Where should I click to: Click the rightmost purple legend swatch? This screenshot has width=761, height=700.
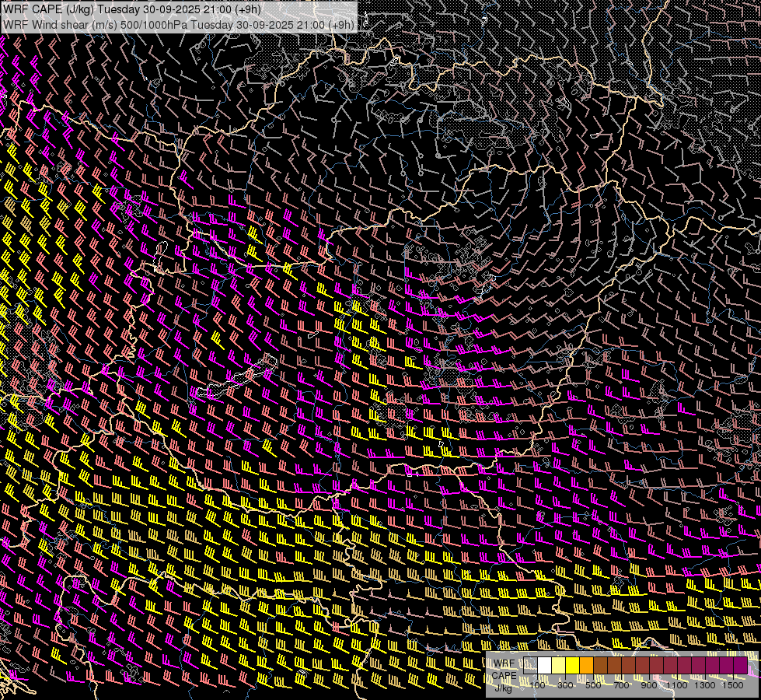(x=740, y=665)
